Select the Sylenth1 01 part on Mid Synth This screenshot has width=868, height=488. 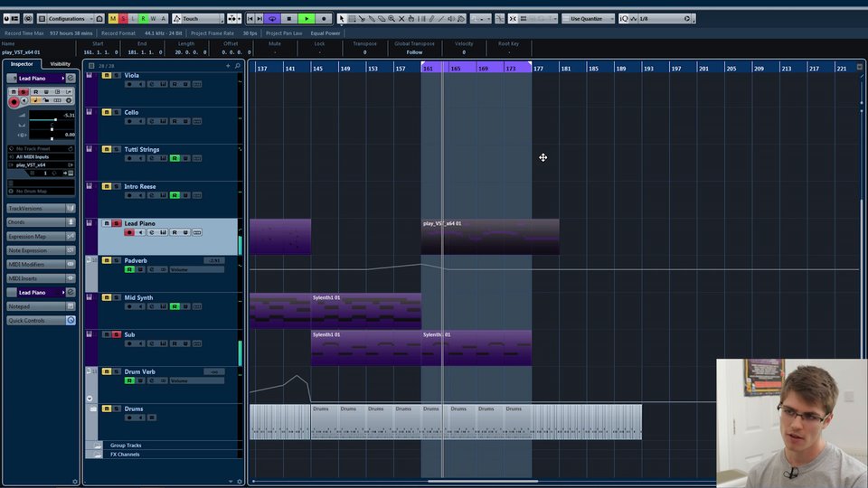point(366,311)
